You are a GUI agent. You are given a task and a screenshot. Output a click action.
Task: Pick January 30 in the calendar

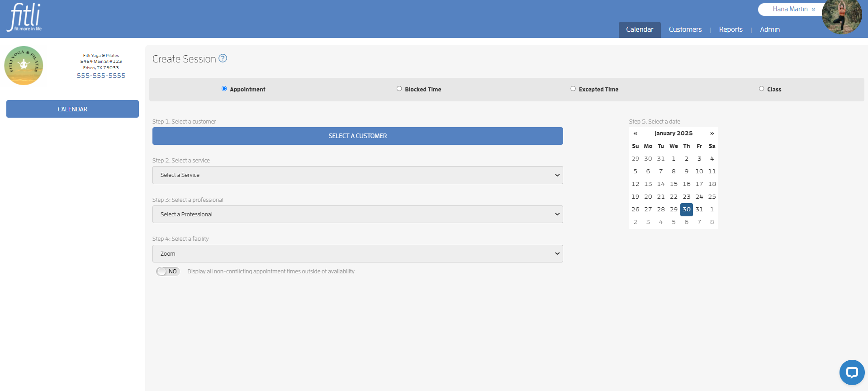point(687,210)
